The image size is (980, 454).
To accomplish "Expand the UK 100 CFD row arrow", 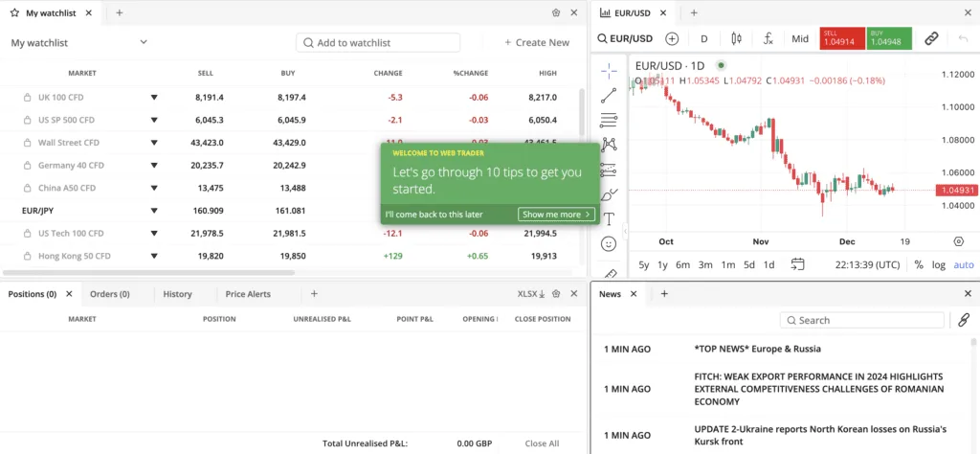I will tap(153, 97).
